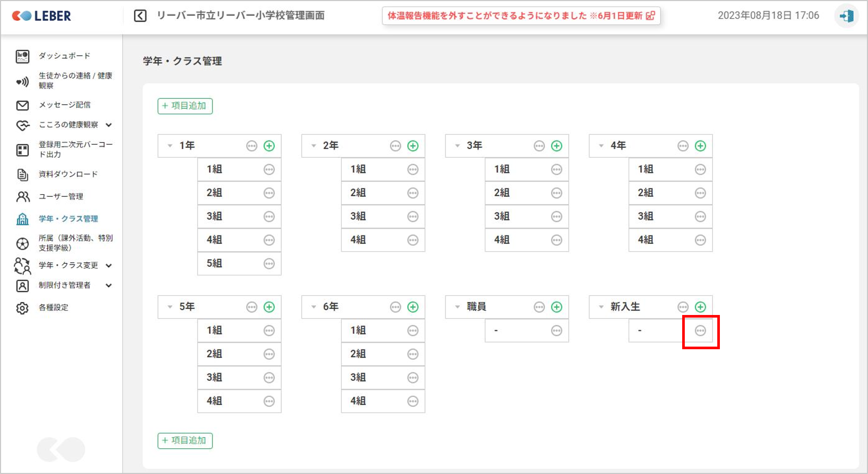This screenshot has width=868, height=474.
Task: Open options icon for 1年 5組
Action: coord(269,263)
